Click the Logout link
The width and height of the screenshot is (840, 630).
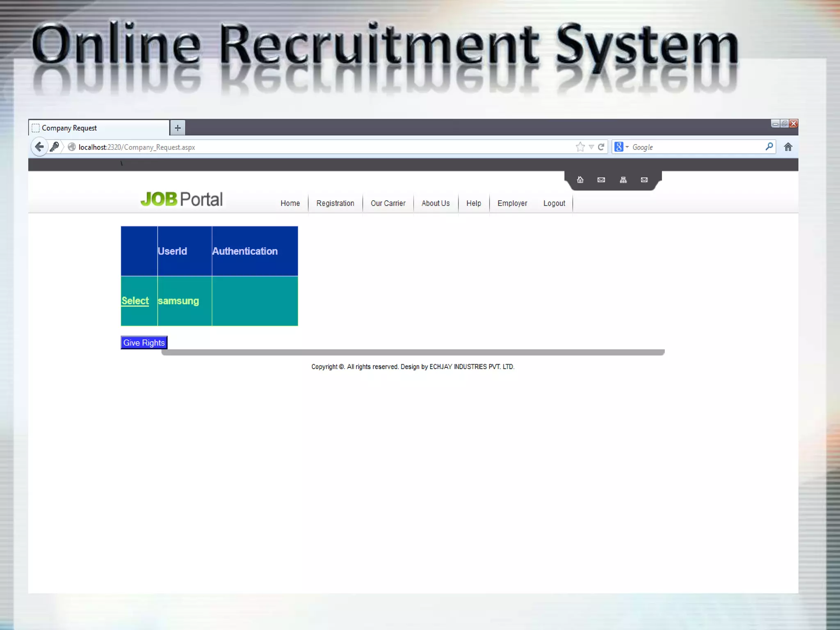tap(554, 203)
